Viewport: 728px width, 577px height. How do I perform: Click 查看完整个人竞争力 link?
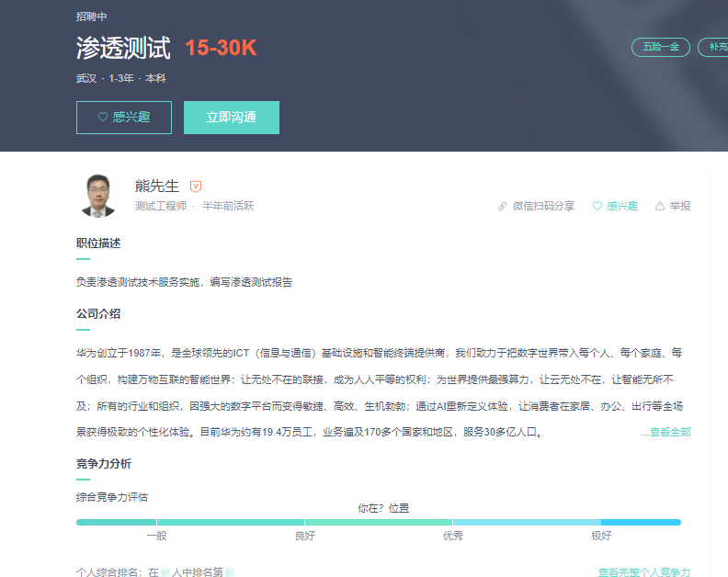[644, 572]
